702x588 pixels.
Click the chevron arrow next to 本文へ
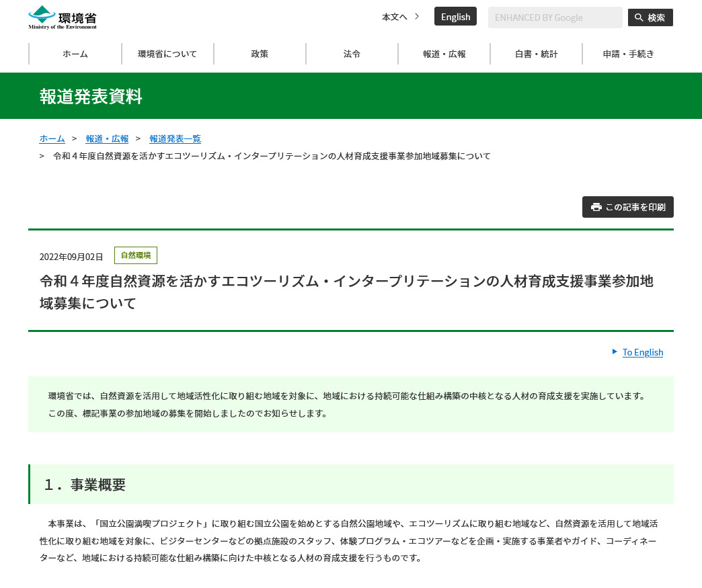click(x=417, y=17)
